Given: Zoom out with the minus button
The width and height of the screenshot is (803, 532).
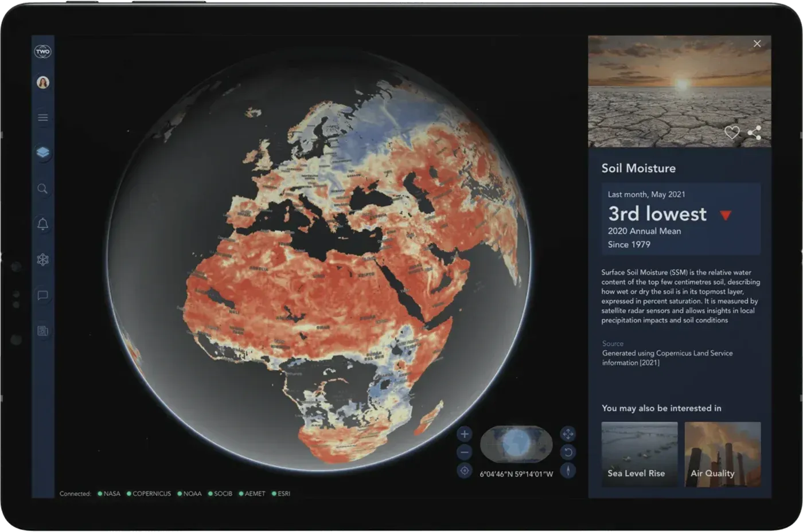Looking at the screenshot, I should (465, 452).
